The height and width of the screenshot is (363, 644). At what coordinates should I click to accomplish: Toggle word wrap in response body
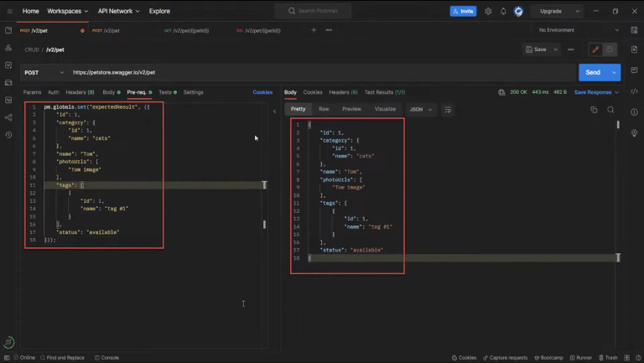(x=448, y=109)
